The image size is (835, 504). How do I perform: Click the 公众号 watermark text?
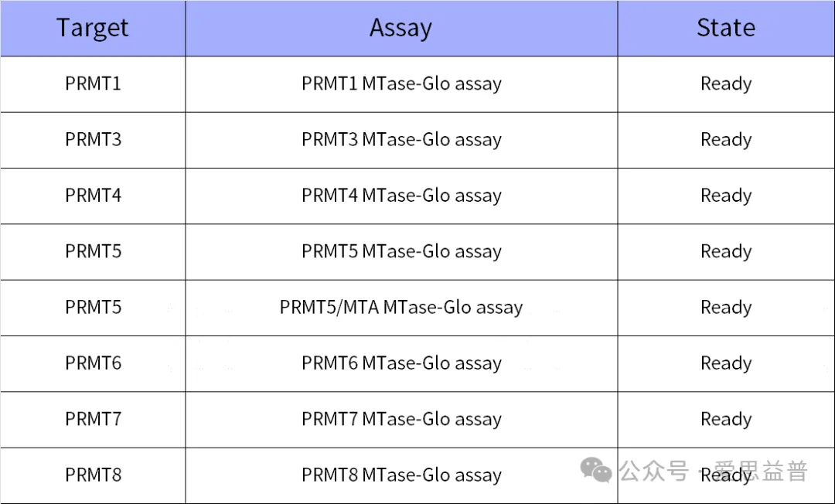(x=654, y=471)
